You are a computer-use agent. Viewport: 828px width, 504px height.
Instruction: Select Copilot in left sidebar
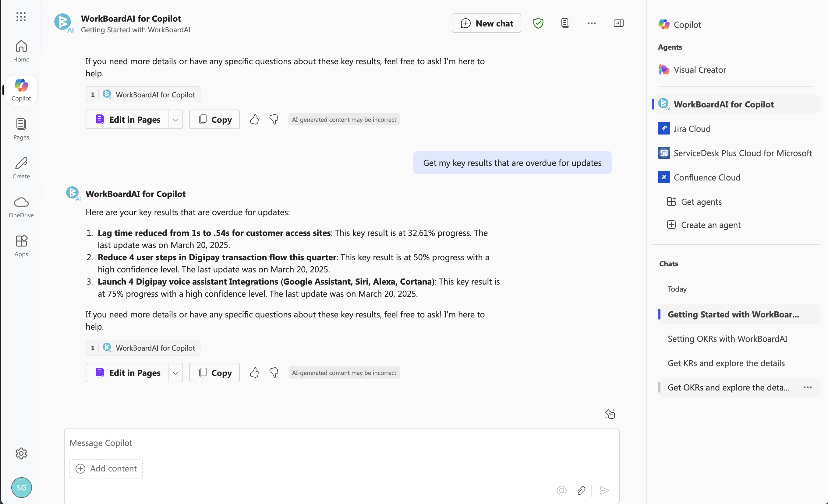(21, 90)
